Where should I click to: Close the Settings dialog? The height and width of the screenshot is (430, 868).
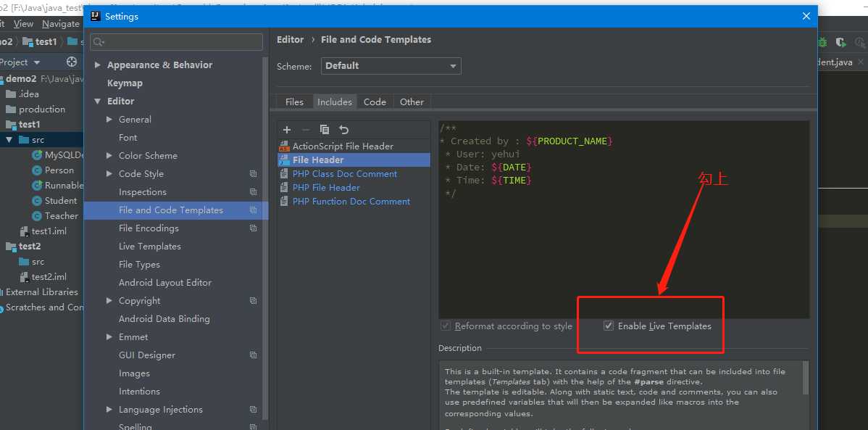click(806, 16)
